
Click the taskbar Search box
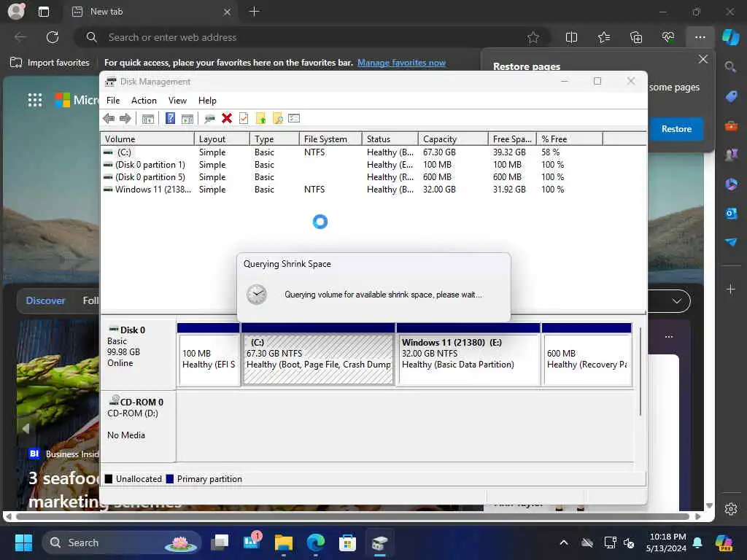tap(123, 542)
